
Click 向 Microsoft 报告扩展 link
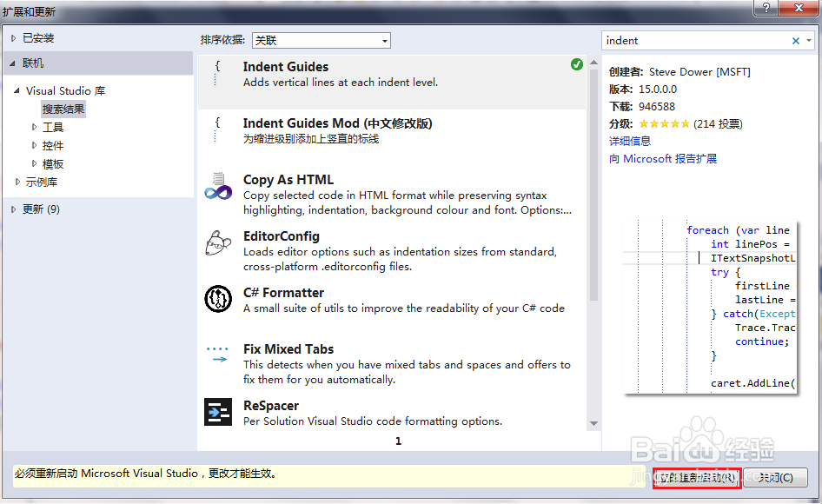(663, 158)
